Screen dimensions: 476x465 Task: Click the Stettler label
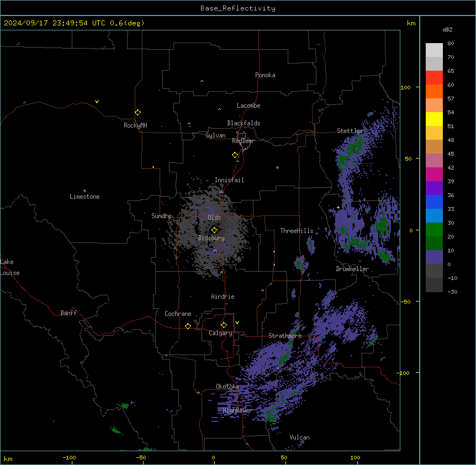350,131
